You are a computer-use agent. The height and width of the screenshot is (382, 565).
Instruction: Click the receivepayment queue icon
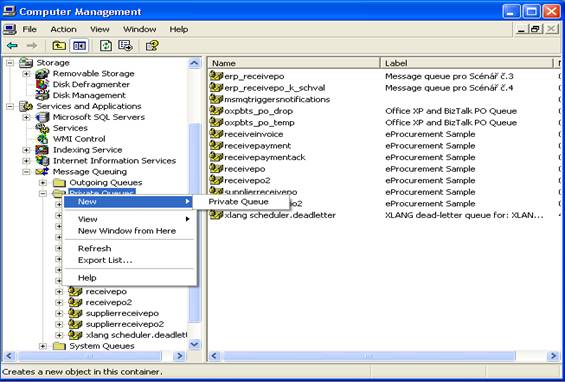tap(216, 145)
